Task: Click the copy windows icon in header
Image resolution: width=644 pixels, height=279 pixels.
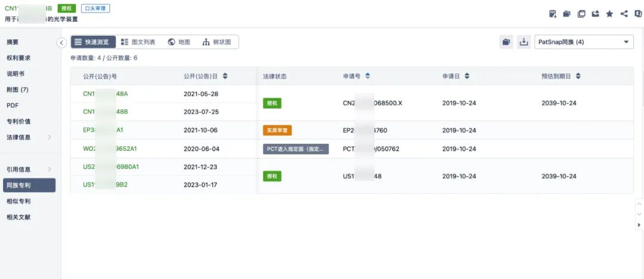Action: (581, 14)
